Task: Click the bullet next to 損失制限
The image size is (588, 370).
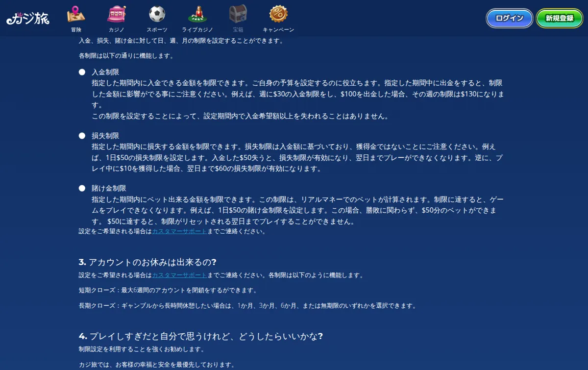Action: pyautogui.click(x=82, y=136)
